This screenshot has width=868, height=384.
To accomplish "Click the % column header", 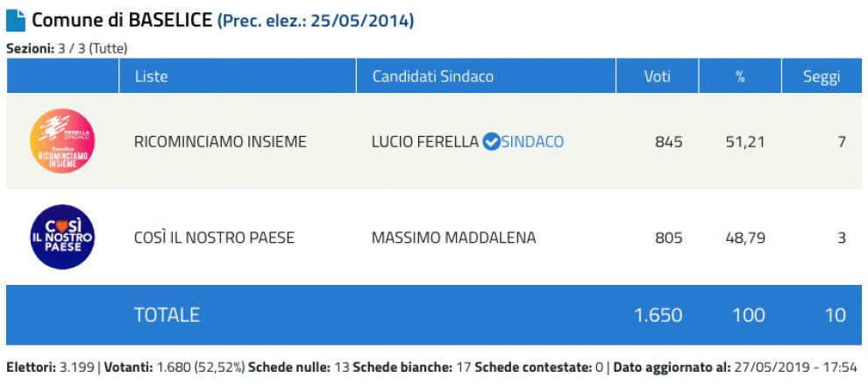I will pyautogui.click(x=740, y=76).
